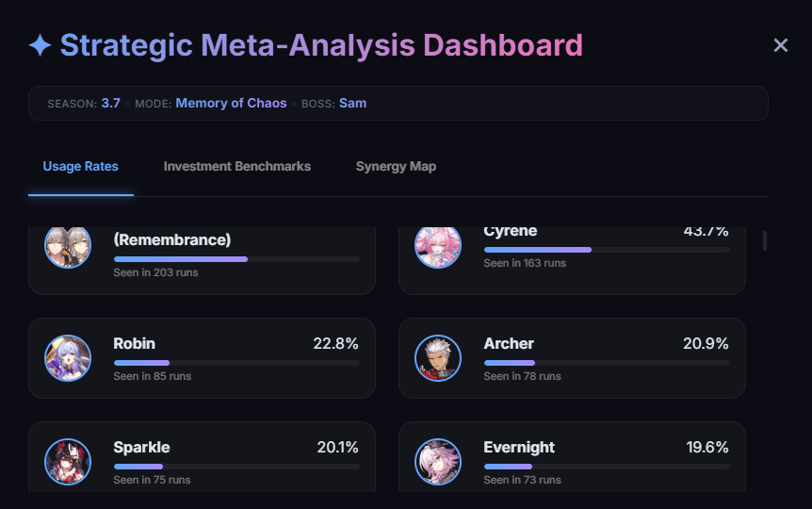The image size is (812, 509).
Task: Select Evernight's avatar portrait
Action: [438, 462]
